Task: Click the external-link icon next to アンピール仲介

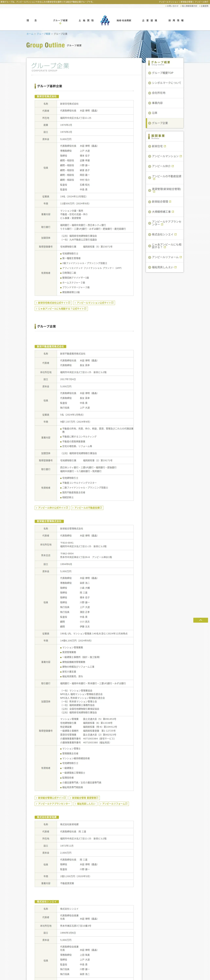Action: tap(173, 166)
